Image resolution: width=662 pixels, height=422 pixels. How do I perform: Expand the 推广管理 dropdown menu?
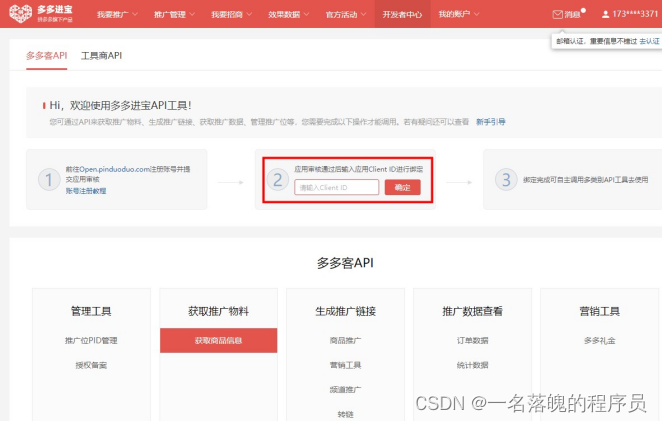174,14
